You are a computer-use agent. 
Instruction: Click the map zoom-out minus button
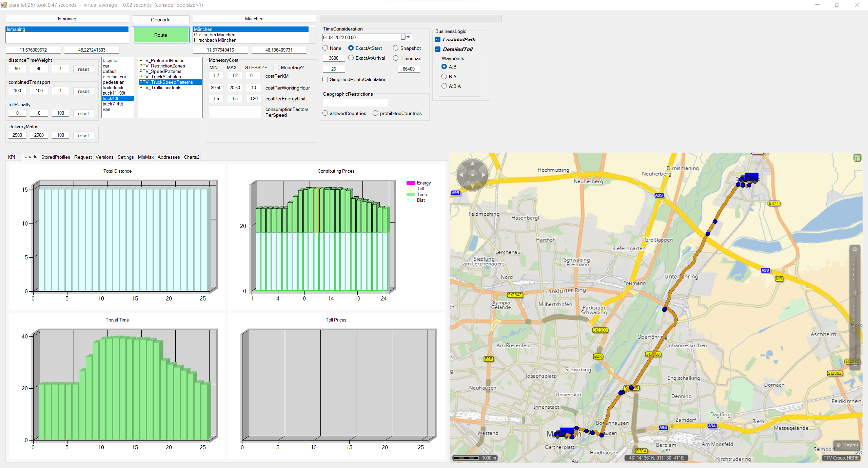[x=855, y=365]
